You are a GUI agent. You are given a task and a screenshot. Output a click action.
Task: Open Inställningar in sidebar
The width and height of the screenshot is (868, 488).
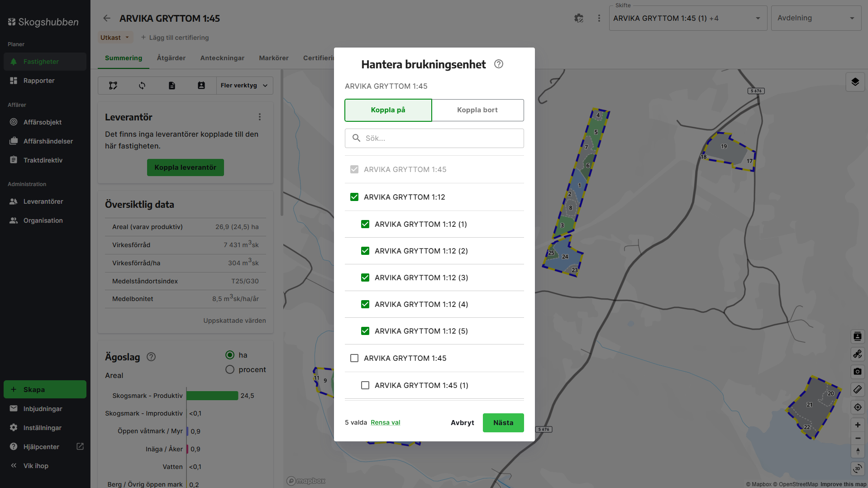(x=45, y=428)
